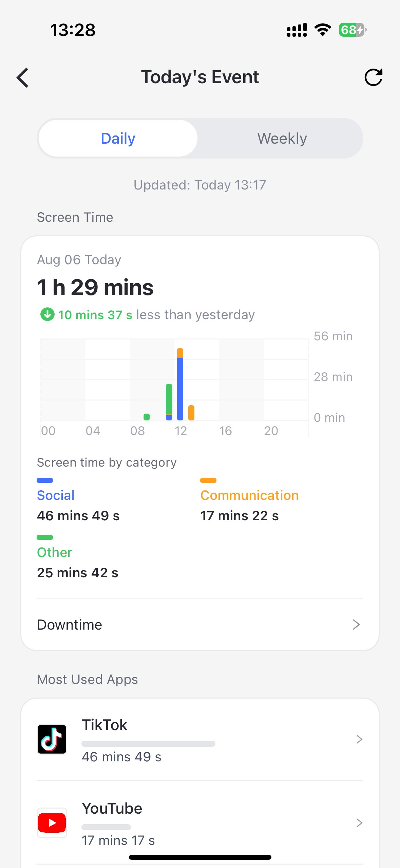Viewport: 400px width, 868px height.
Task: Open YouTube details via chevron
Action: pyautogui.click(x=359, y=822)
